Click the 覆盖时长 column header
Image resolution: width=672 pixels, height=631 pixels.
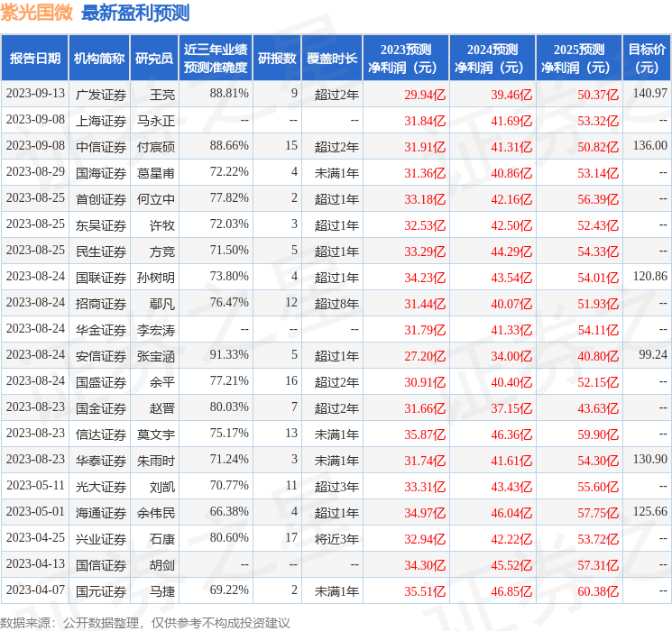(331, 59)
